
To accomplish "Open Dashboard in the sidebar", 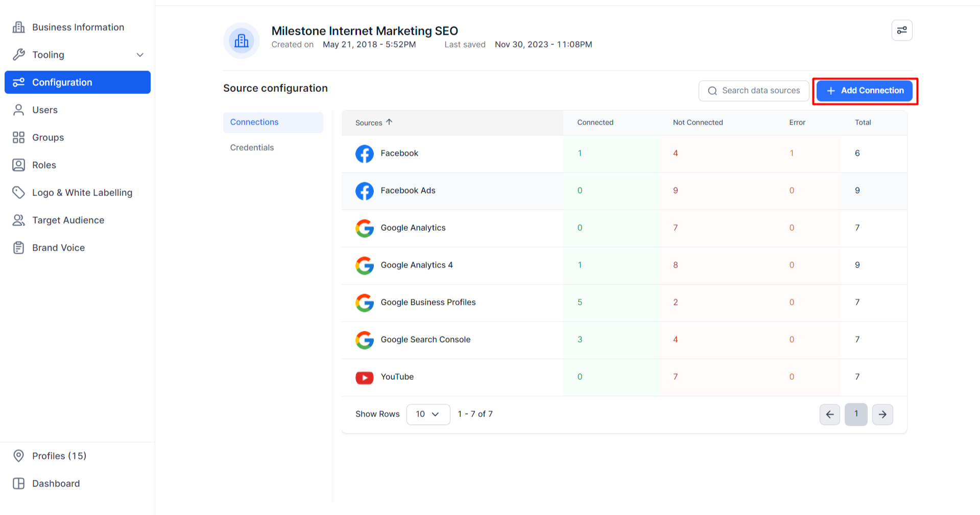I will tap(78, 483).
